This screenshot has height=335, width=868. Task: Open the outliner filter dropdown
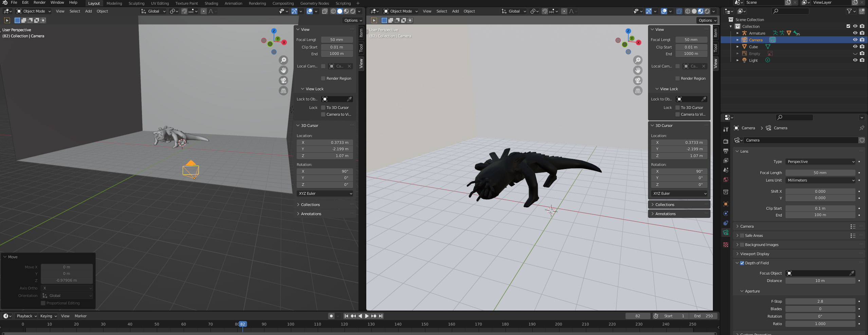point(851,11)
